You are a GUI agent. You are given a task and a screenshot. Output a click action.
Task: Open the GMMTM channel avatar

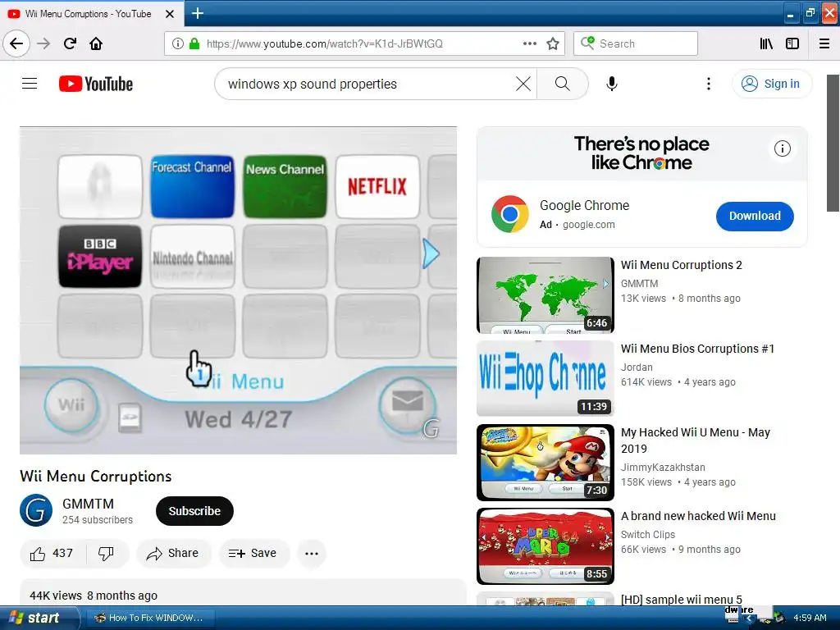point(36,510)
